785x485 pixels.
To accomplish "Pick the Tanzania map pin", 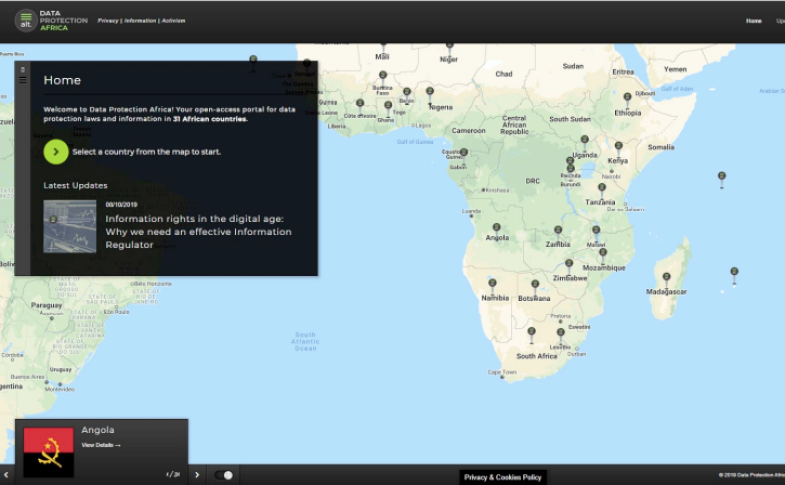I will (x=601, y=188).
